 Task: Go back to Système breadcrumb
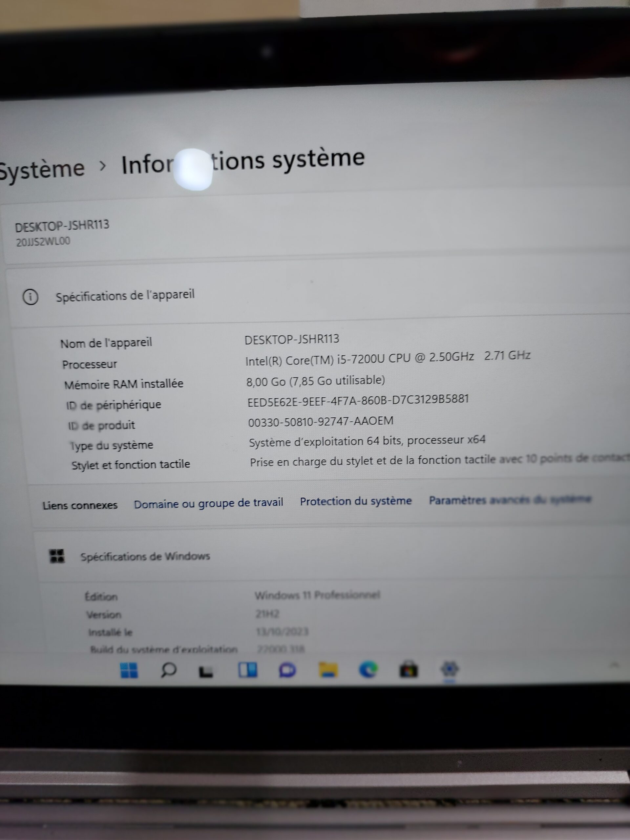point(41,169)
